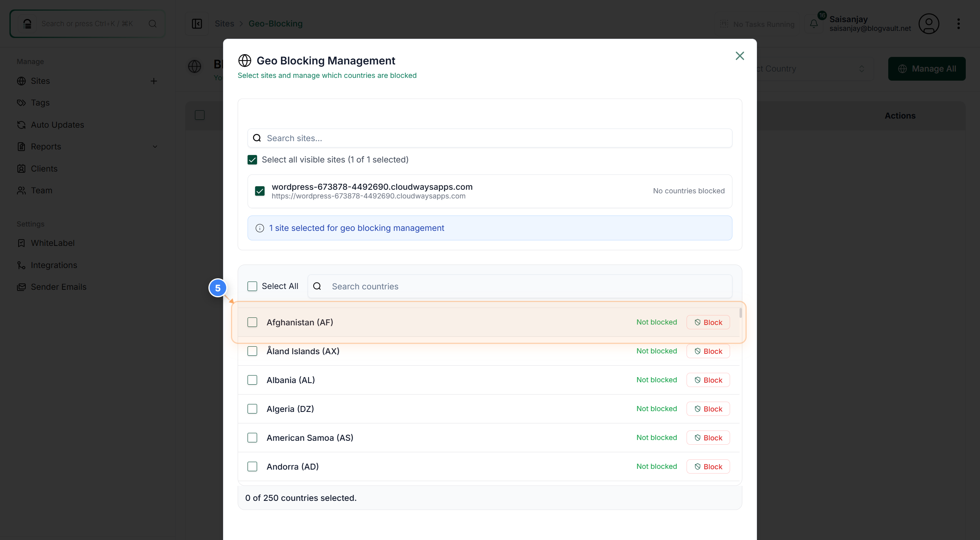Open Auto Updates in the sidebar

click(57, 125)
